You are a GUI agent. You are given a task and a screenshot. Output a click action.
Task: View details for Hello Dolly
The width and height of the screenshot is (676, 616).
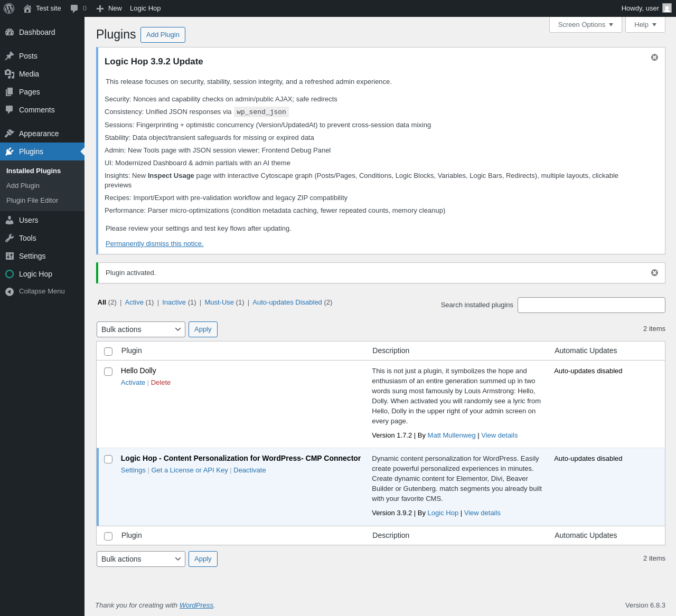[x=499, y=435]
